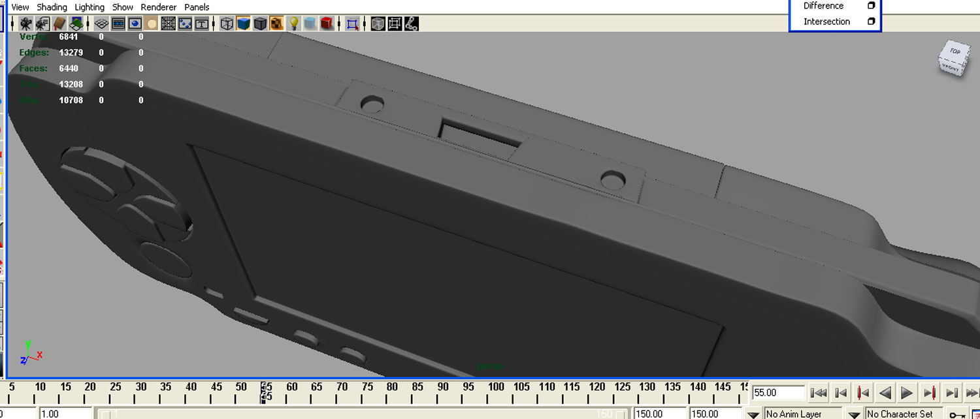Enable Smooth Shade All blue cube

[x=244, y=23]
